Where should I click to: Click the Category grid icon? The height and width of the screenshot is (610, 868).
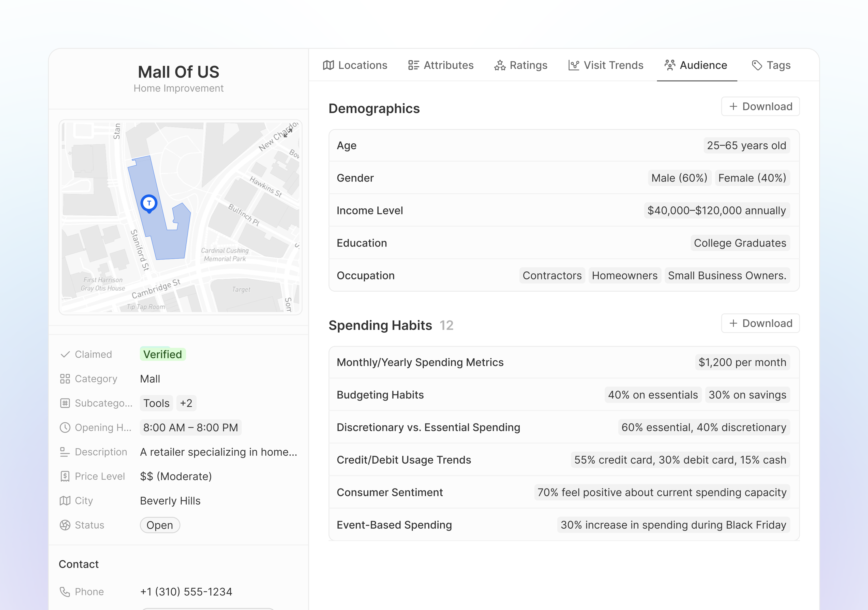tap(65, 379)
